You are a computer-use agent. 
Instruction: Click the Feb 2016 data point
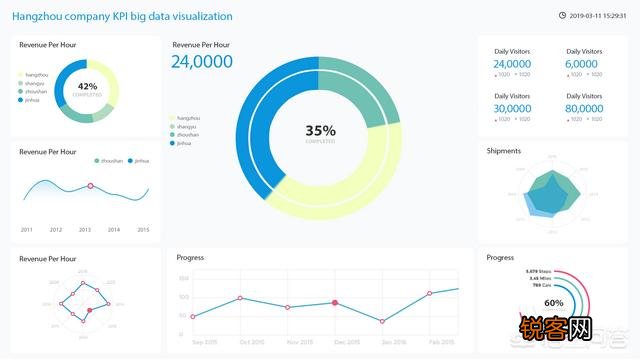pyautogui.click(x=429, y=293)
